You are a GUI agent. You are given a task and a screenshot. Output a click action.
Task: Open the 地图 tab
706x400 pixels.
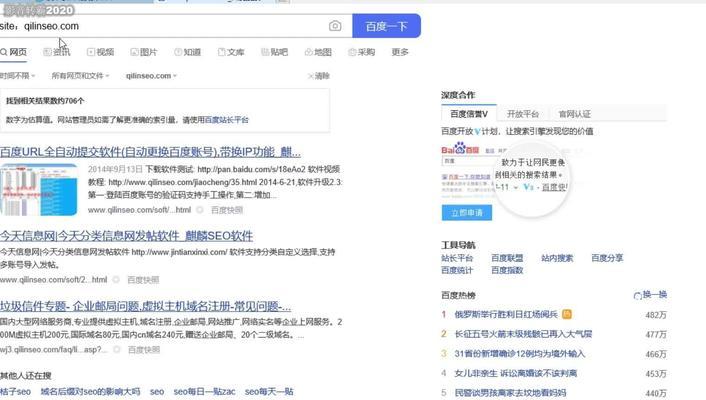318,52
